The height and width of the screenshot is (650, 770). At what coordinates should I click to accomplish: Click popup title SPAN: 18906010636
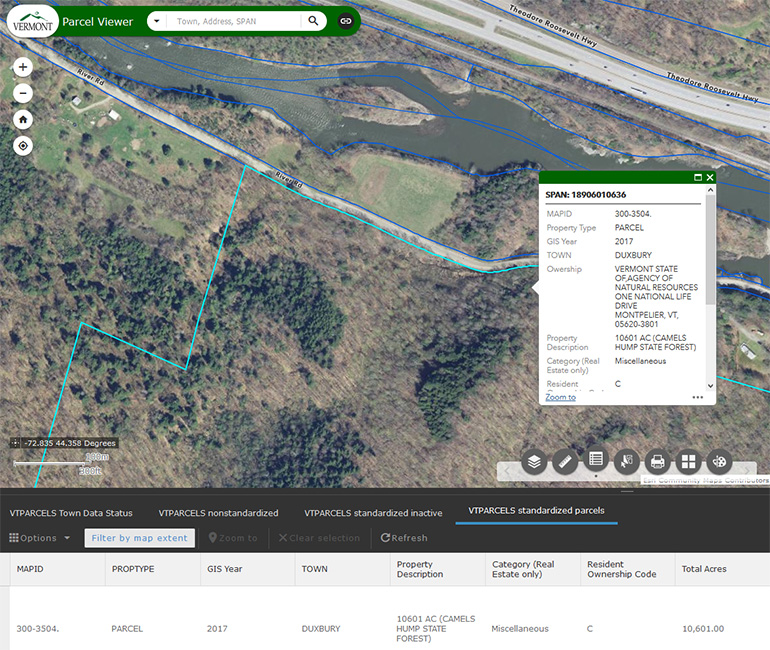585,194
